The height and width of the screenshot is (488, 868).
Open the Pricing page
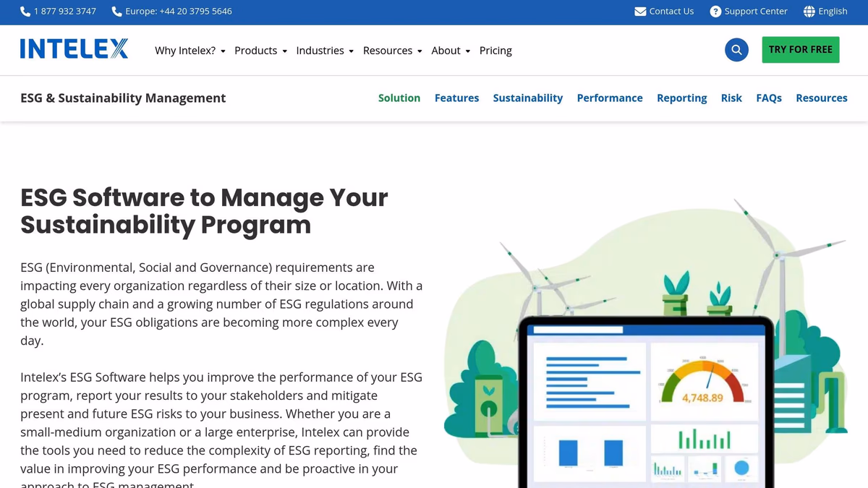coord(495,51)
